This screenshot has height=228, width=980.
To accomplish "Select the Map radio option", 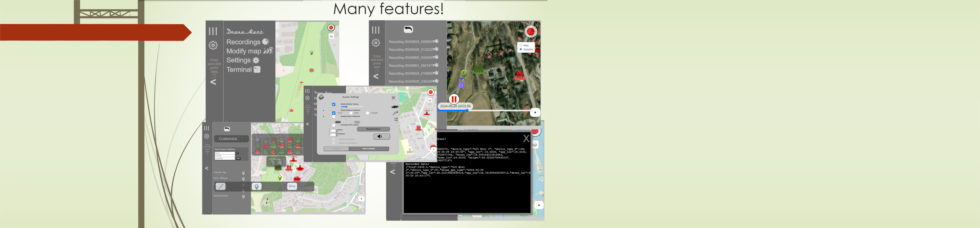I will tap(521, 45).
